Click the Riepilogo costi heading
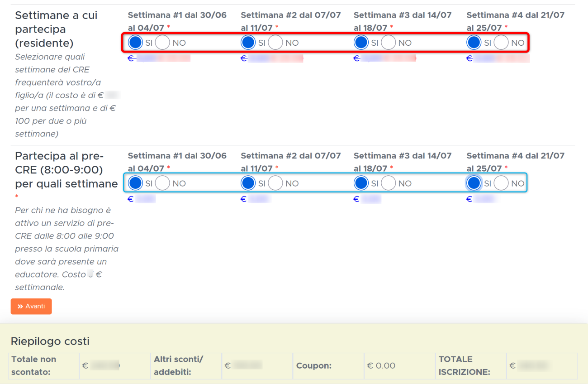Viewport: 588px width, 384px height. (50, 341)
